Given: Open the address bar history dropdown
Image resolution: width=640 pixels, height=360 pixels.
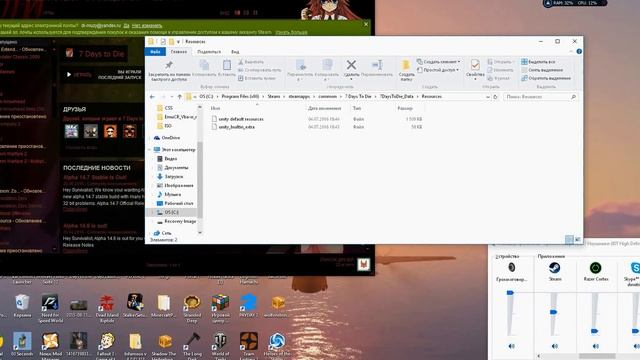Looking at the screenshot, I should tap(488, 97).
